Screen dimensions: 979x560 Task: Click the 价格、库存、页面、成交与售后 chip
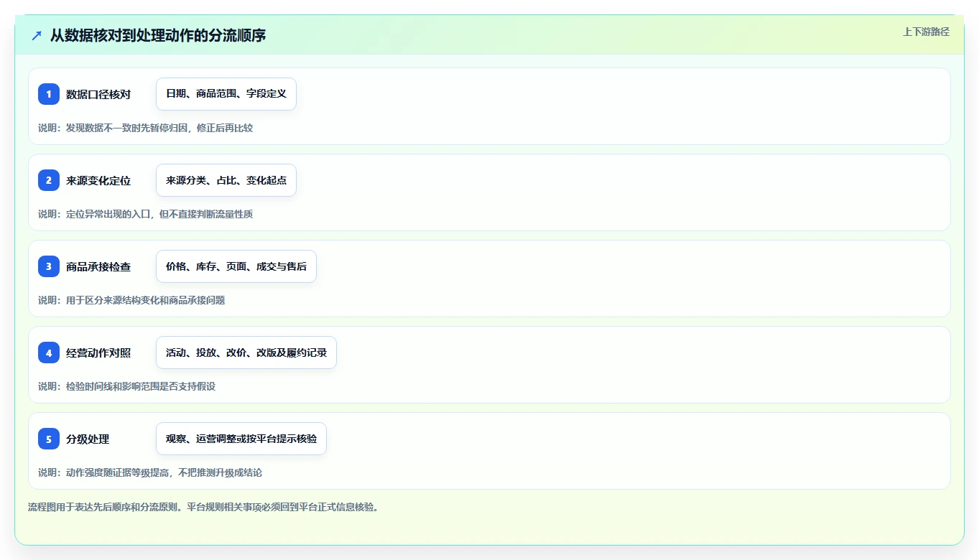point(236,266)
